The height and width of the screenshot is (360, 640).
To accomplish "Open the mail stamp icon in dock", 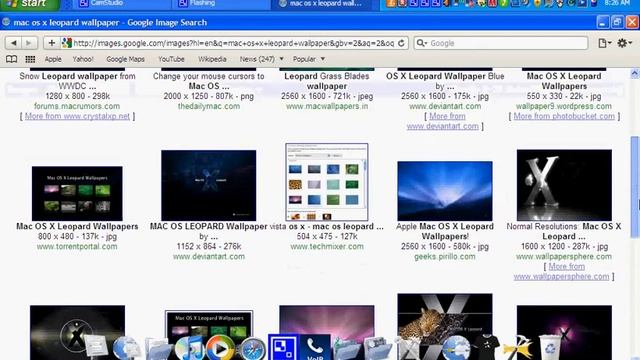I will (x=96, y=347).
